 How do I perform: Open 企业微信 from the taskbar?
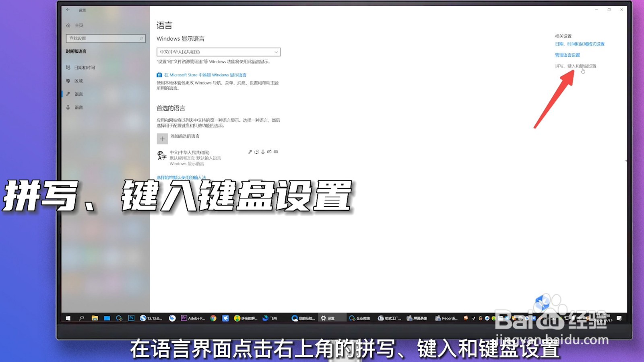359,318
